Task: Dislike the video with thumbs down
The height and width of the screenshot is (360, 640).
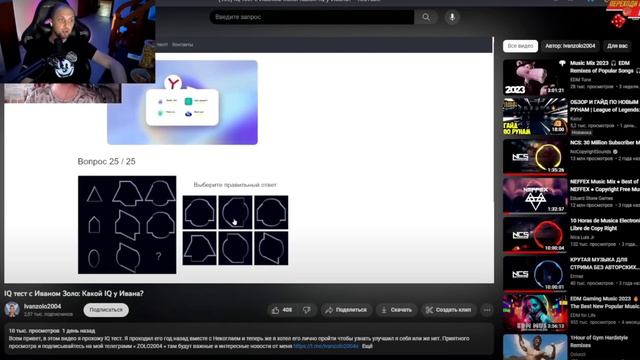Action: click(307, 310)
